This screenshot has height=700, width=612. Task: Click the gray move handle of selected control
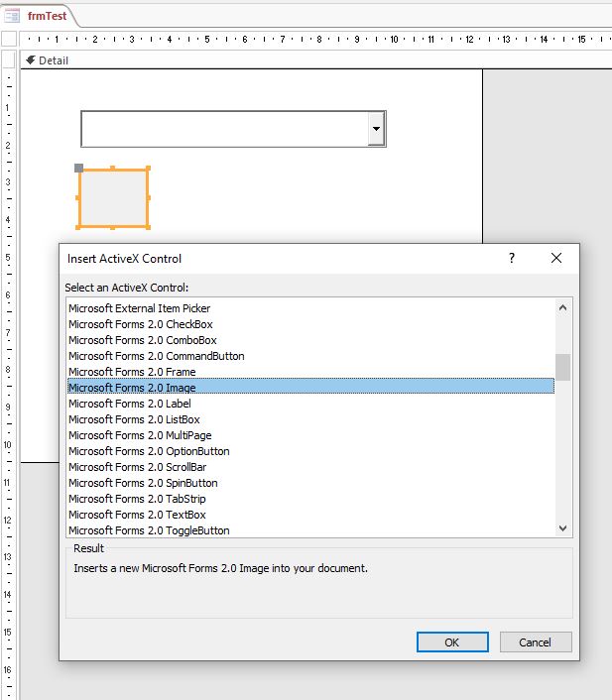[x=78, y=168]
